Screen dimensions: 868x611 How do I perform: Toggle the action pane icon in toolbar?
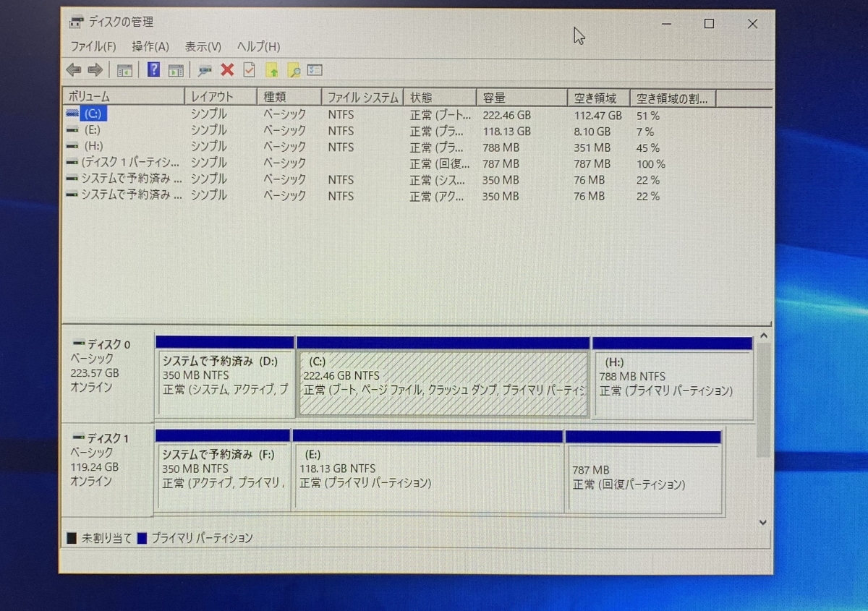point(175,69)
